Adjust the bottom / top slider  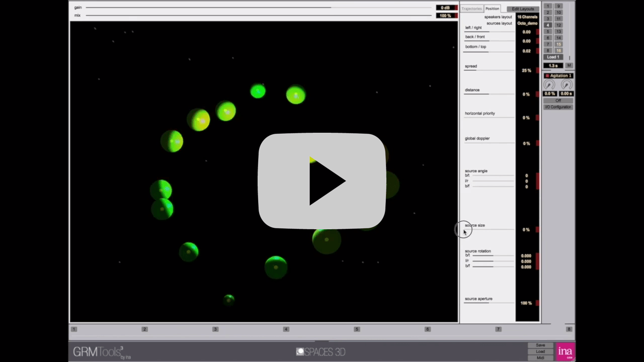pyautogui.click(x=489, y=51)
